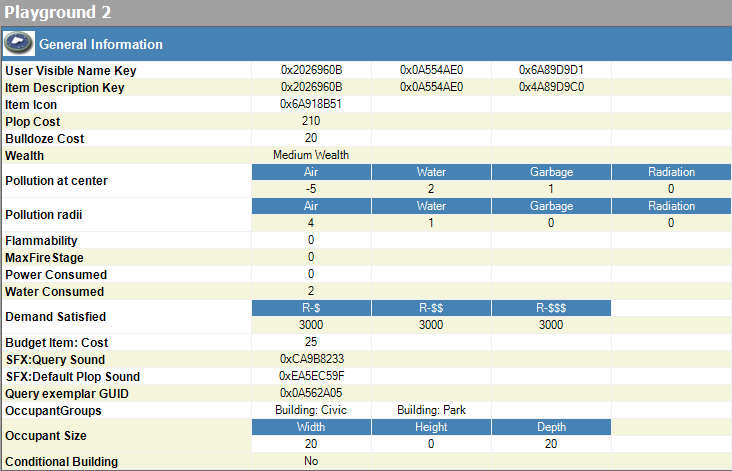
Task: Select the Occupant Size Depth value 20
Action: [551, 444]
